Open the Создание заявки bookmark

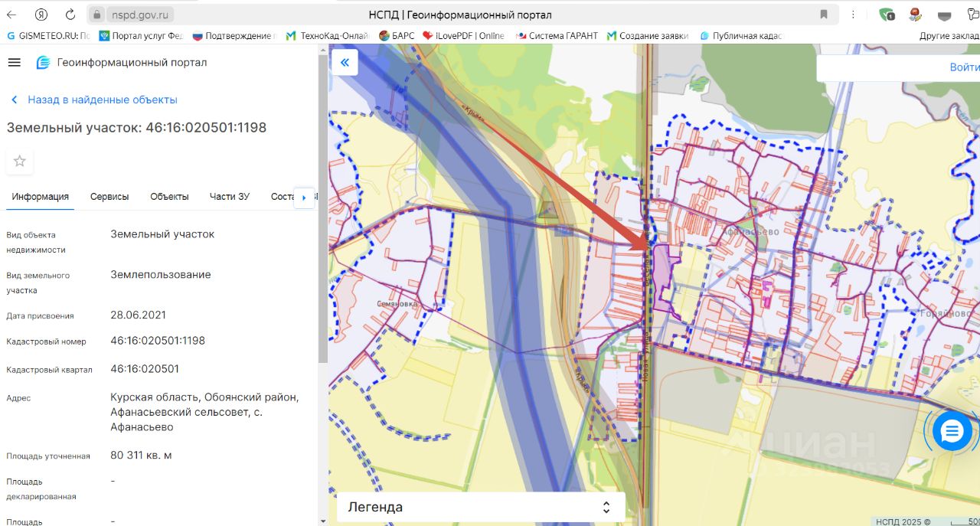coord(648,36)
